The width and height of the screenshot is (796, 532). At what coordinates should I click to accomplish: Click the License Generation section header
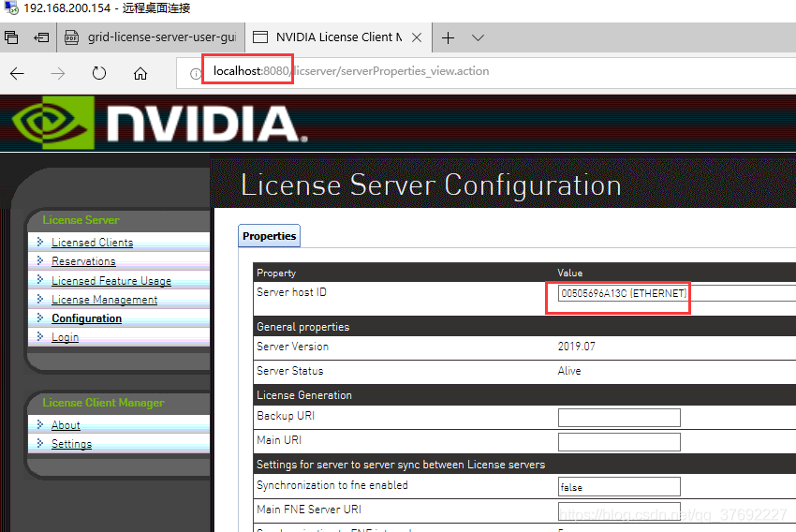[304, 395]
